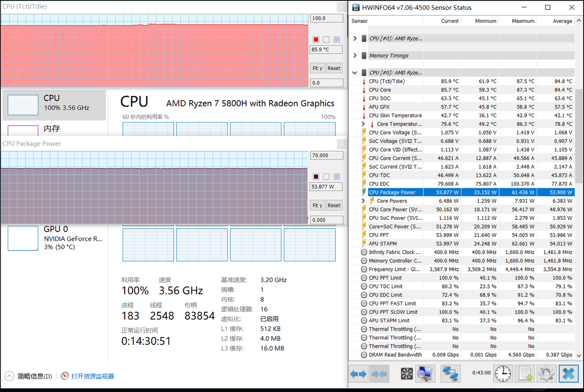
Task: Click the HWiNFO64 title bar app icon
Action: pos(355,7)
